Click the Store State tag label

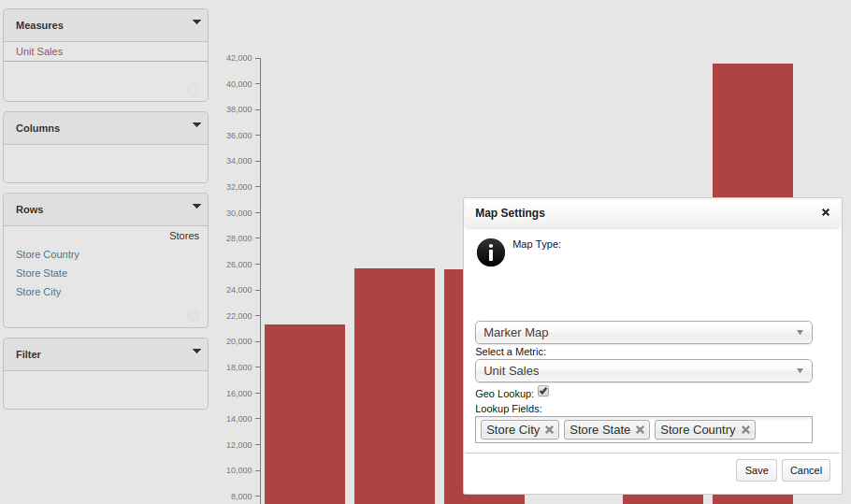click(x=599, y=430)
